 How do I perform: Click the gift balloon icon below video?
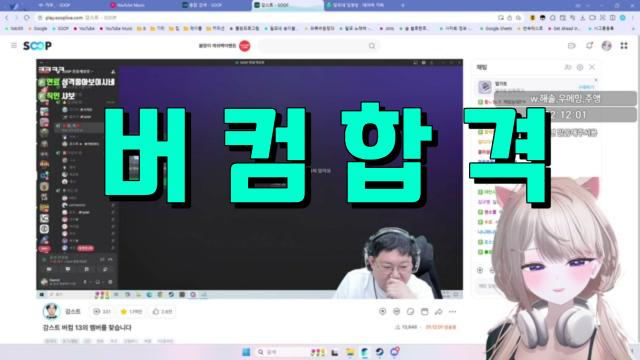382,311
